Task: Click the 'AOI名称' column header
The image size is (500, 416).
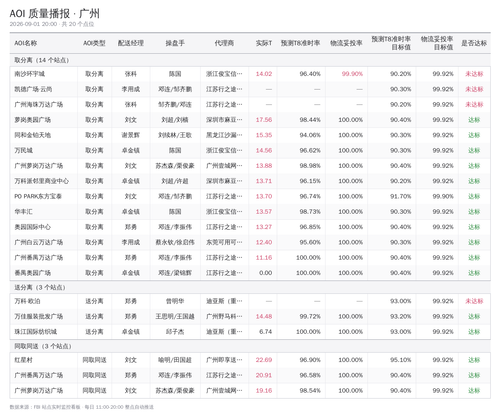Action: (x=26, y=43)
